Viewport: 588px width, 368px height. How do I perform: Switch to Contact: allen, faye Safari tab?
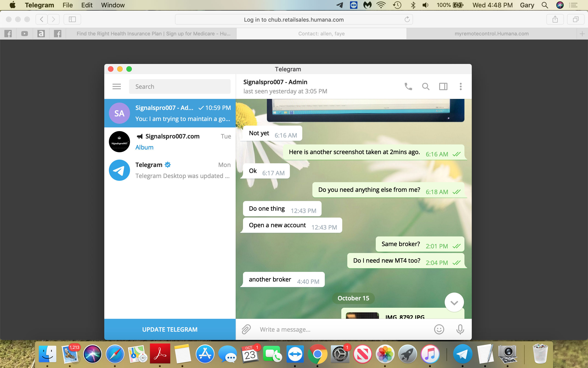point(322,34)
